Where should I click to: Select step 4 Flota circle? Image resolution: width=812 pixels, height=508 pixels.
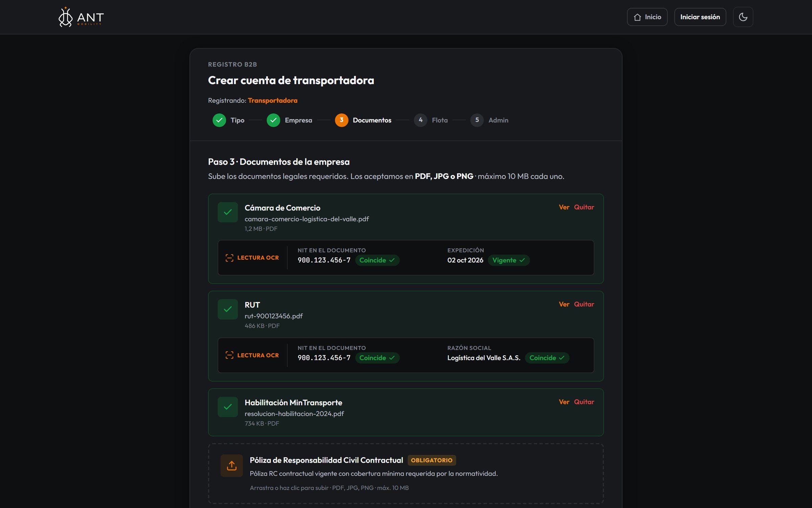point(421,120)
